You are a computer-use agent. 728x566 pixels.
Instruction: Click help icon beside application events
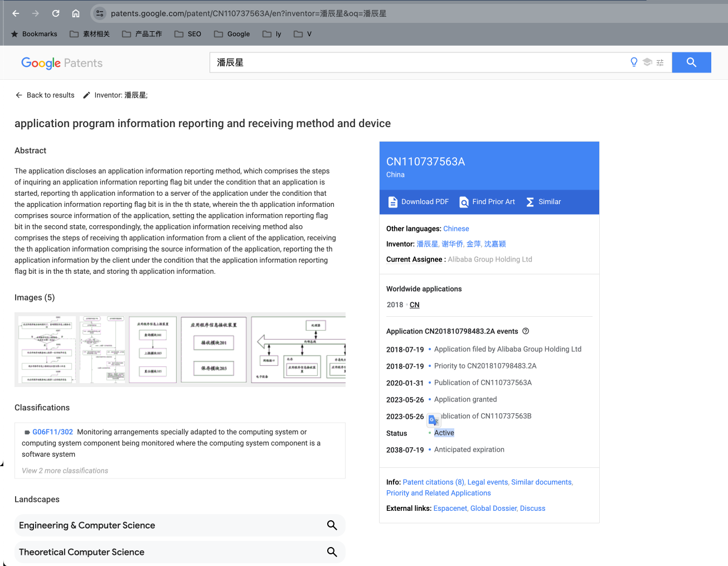pos(526,331)
